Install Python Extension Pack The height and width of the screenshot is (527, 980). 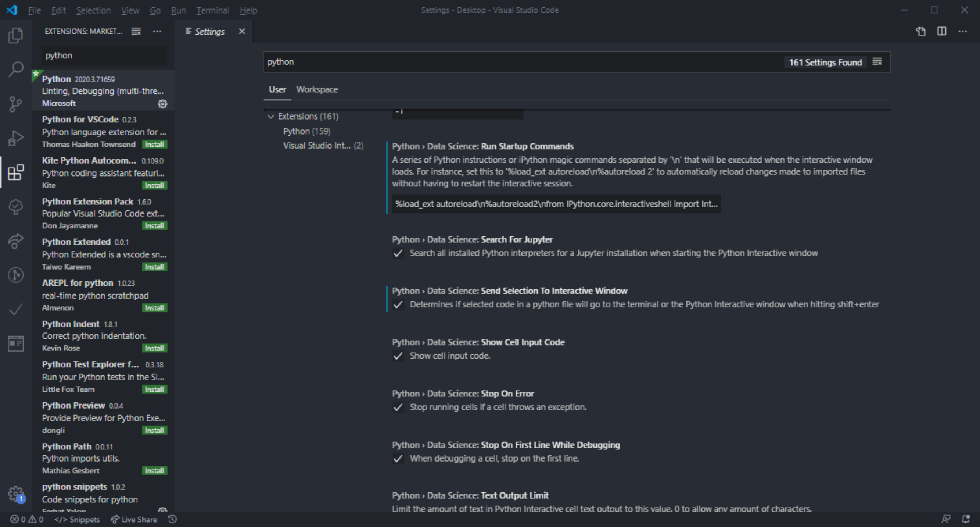[154, 226]
